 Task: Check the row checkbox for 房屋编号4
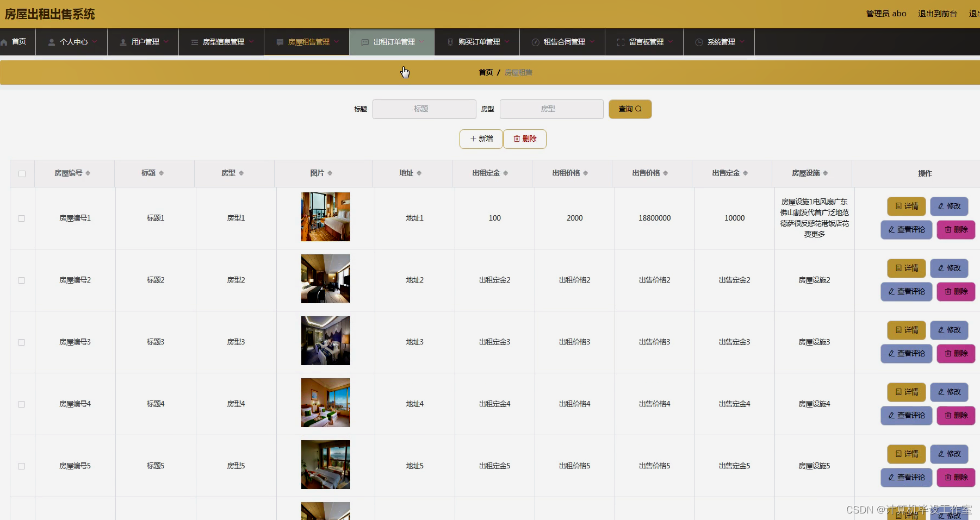click(22, 404)
